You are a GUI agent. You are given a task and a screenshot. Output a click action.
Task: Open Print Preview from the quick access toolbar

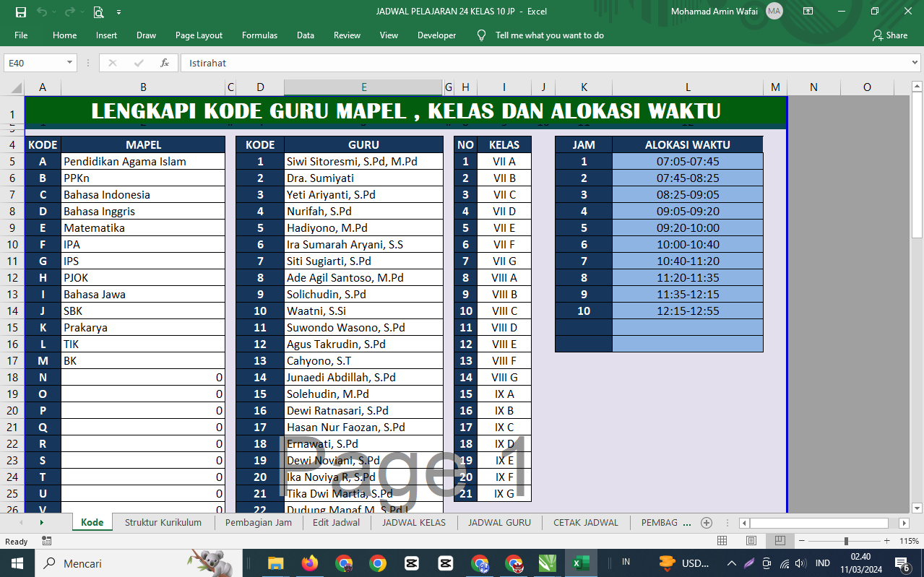pos(98,12)
